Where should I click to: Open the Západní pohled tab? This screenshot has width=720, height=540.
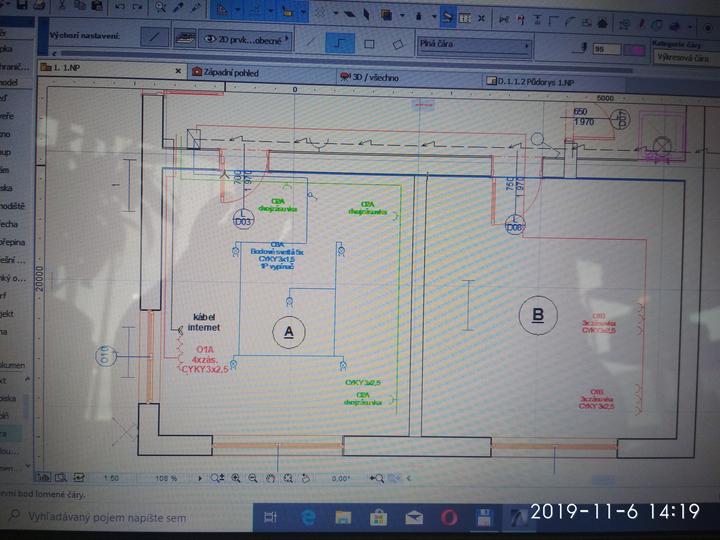tap(236, 72)
